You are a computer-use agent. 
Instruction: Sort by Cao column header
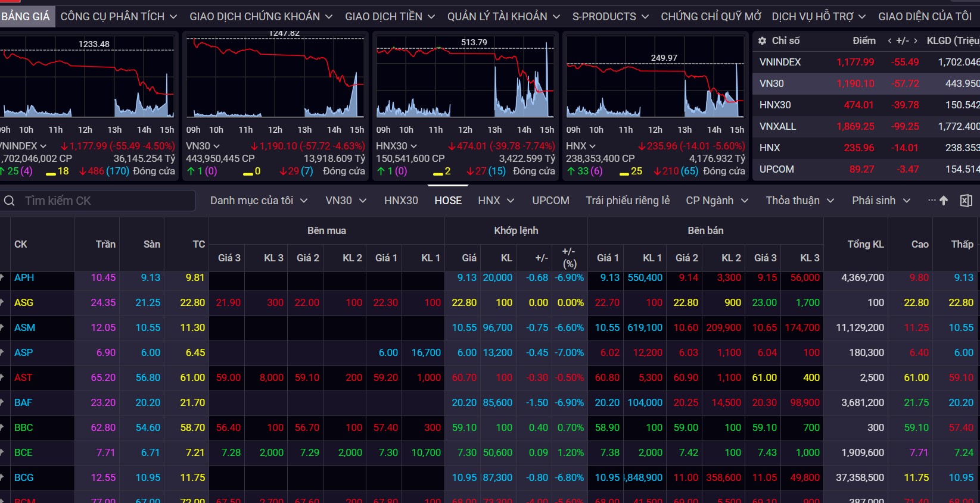(920, 244)
